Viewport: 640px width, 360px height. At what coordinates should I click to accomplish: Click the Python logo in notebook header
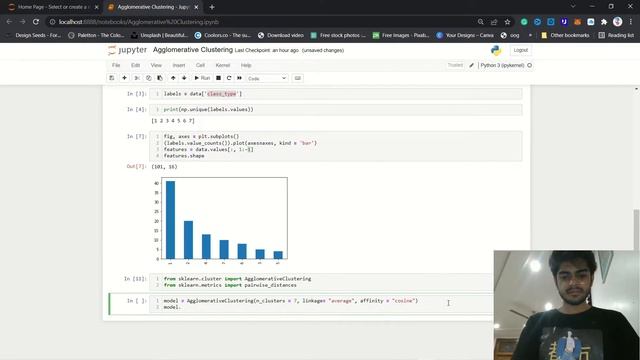click(496, 50)
